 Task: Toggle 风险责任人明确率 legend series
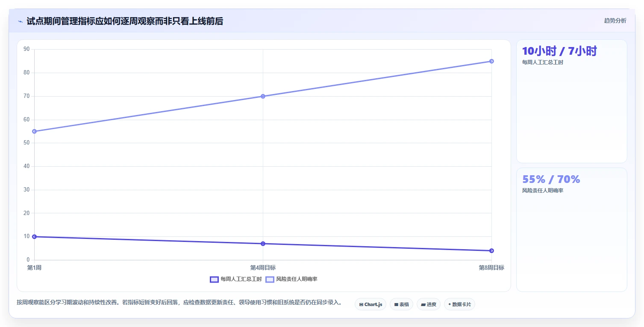(291, 279)
